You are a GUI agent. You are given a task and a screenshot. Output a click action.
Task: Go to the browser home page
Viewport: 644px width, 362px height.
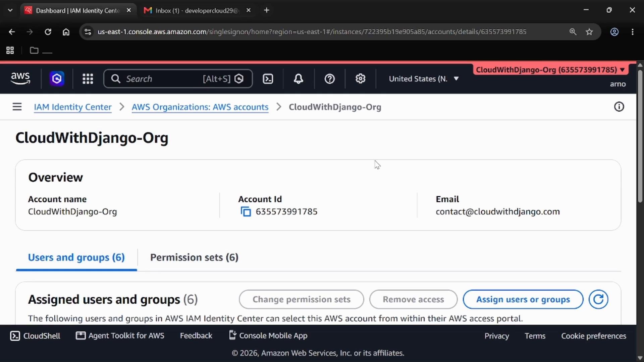click(66, 32)
